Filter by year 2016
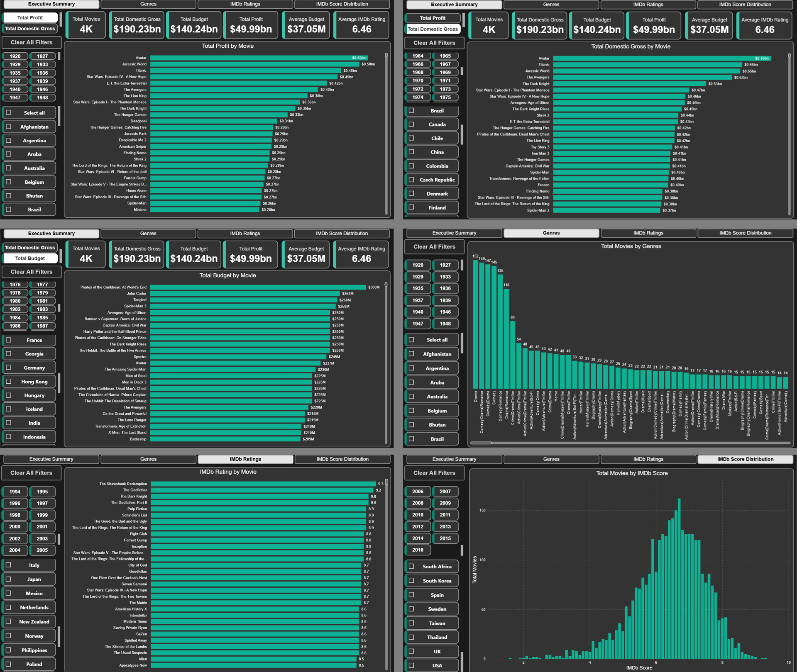The image size is (797, 672). coord(418,550)
